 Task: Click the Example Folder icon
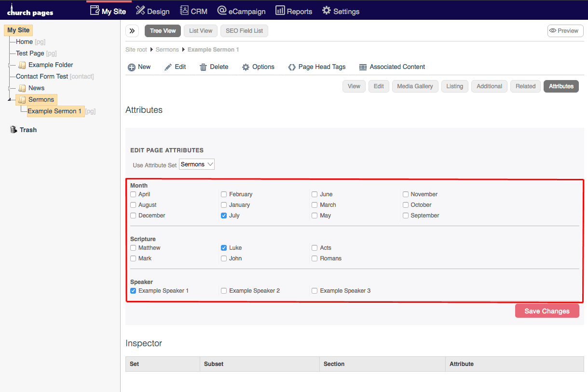click(x=22, y=65)
